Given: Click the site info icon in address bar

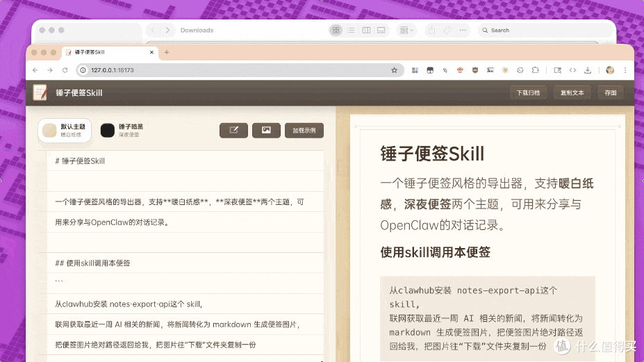Looking at the screenshot, I should click(83, 70).
